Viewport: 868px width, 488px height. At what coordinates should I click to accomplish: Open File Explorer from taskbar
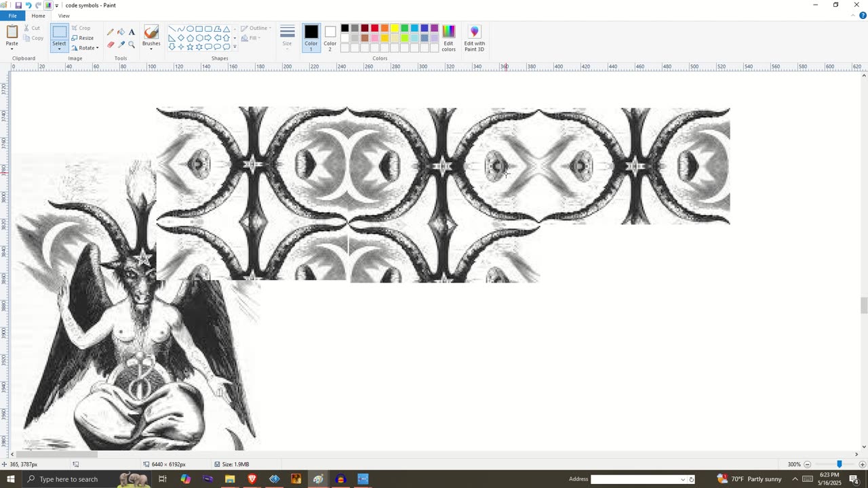pyautogui.click(x=230, y=479)
